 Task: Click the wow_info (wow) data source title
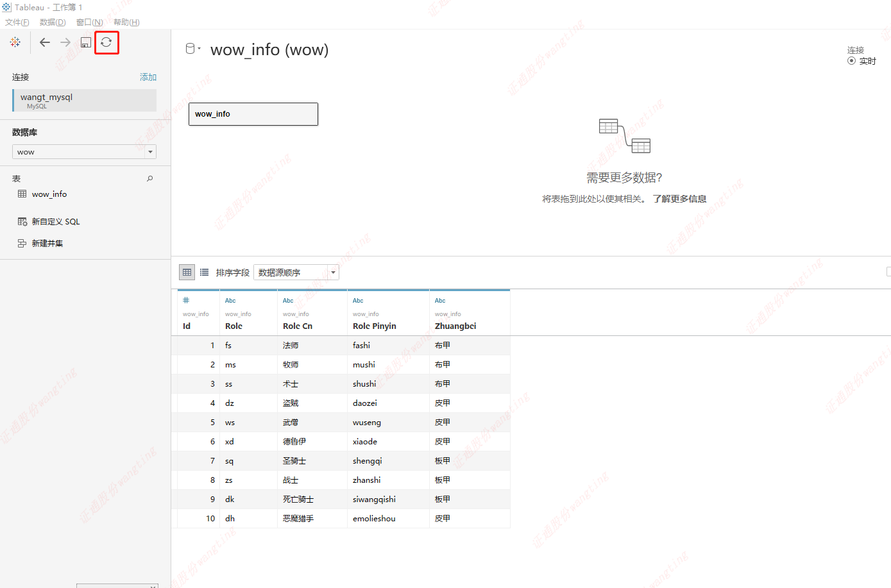tap(269, 49)
